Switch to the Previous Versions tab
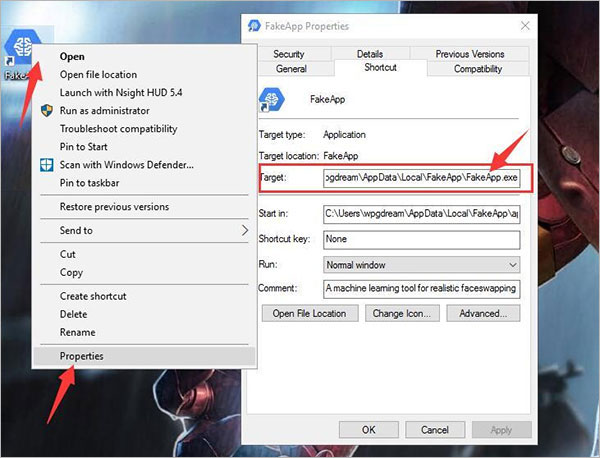 [x=470, y=54]
